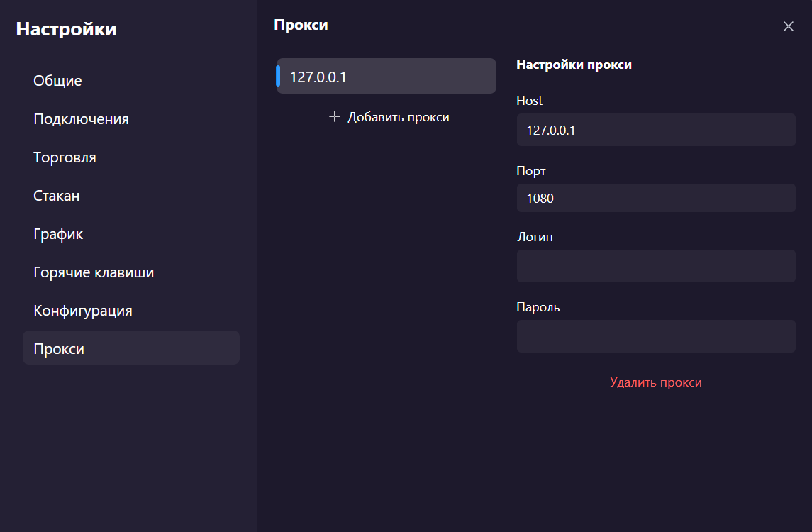Click the Host label above the address field
This screenshot has width=812, height=532.
529,101
